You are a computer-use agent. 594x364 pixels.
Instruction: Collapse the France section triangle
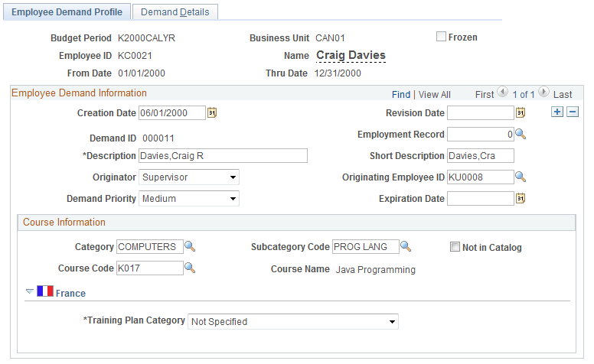(30, 291)
